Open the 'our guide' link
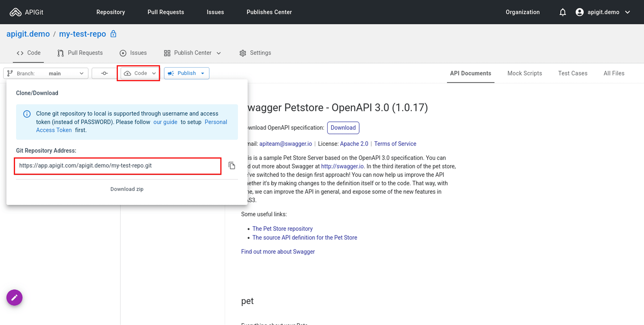644x325 pixels. point(165,122)
